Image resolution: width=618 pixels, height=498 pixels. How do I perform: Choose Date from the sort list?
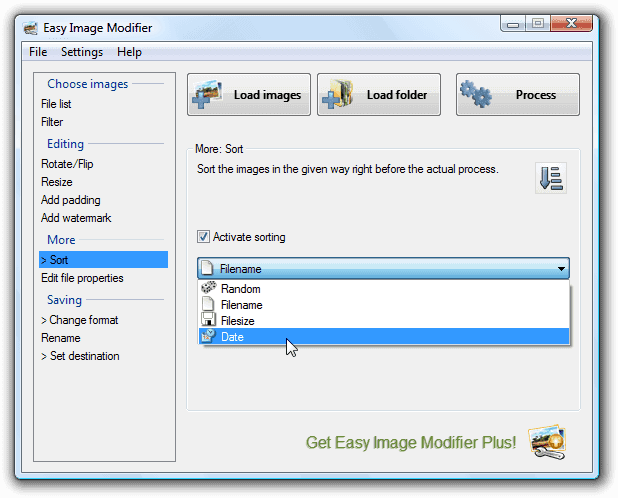pyautogui.click(x=383, y=336)
